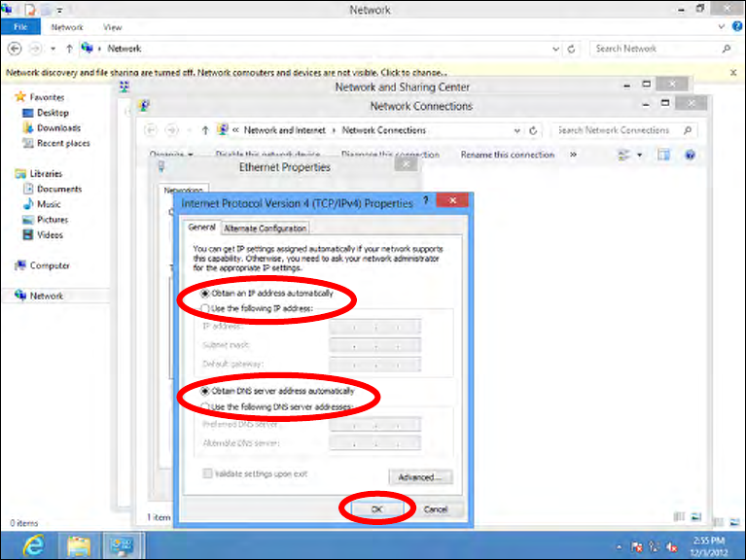Viewport: 746px width, 560px height.
Task: Click the help question mark in IPv4 dialog
Action: pos(425,200)
